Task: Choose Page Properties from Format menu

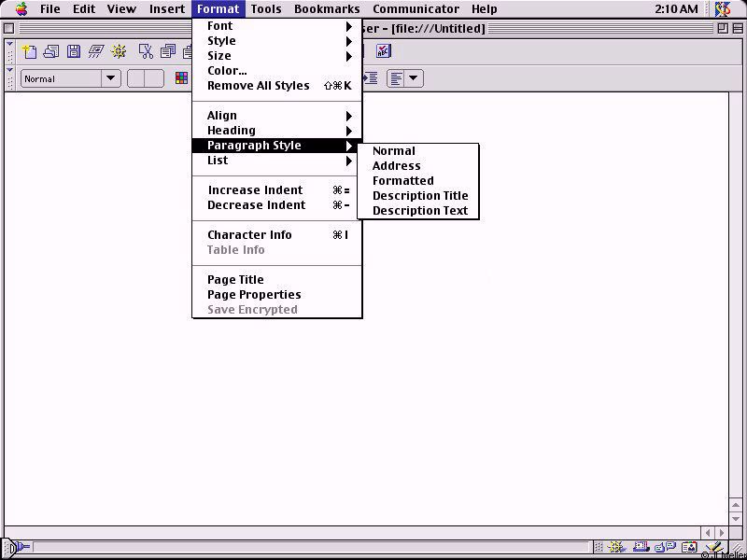Action: point(254,295)
